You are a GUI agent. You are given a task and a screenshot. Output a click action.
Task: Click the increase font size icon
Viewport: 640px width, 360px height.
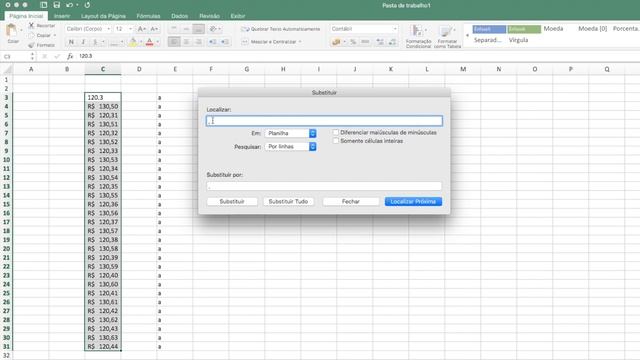[142, 29]
